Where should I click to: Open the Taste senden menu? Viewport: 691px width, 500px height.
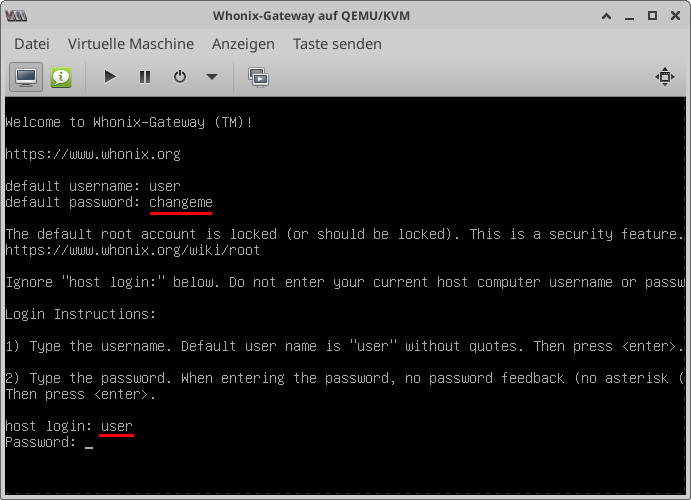pyautogui.click(x=337, y=44)
